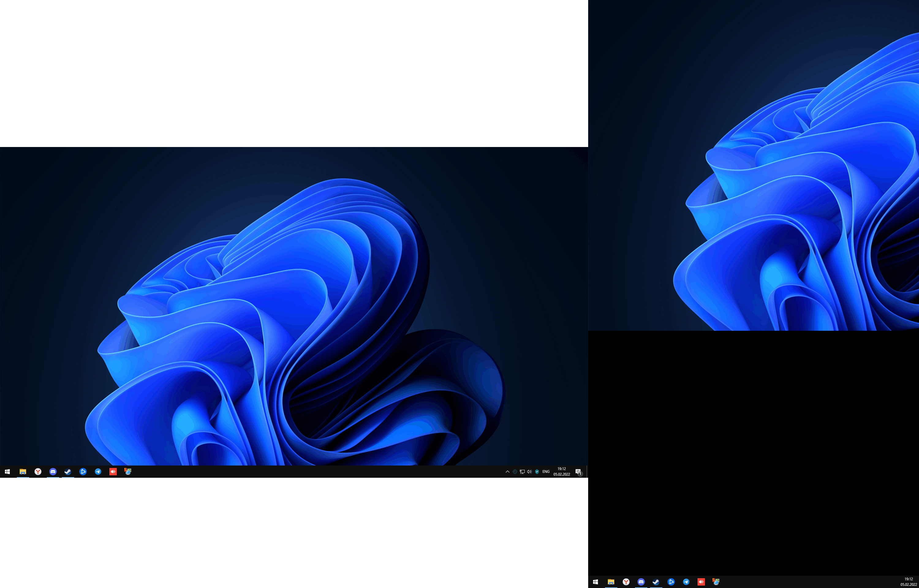
Task: Launch Yandex Browser from the right monitor taskbar
Action: (626, 582)
